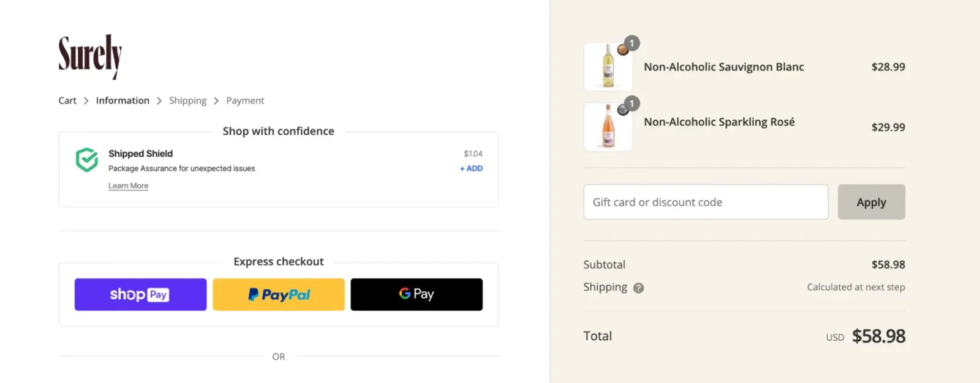Open the Sauvignon Blanc bottle thumbnail
This screenshot has height=383, width=980.
[608, 67]
